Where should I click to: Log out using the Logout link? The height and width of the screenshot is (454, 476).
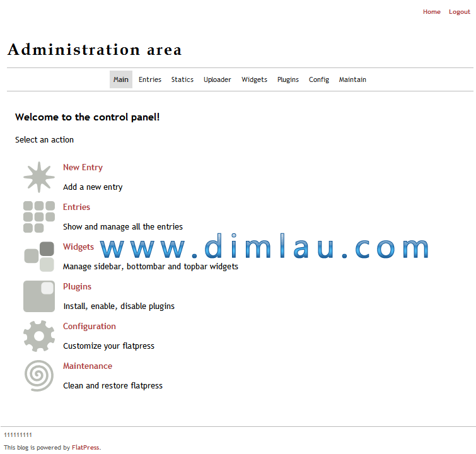pyautogui.click(x=459, y=12)
